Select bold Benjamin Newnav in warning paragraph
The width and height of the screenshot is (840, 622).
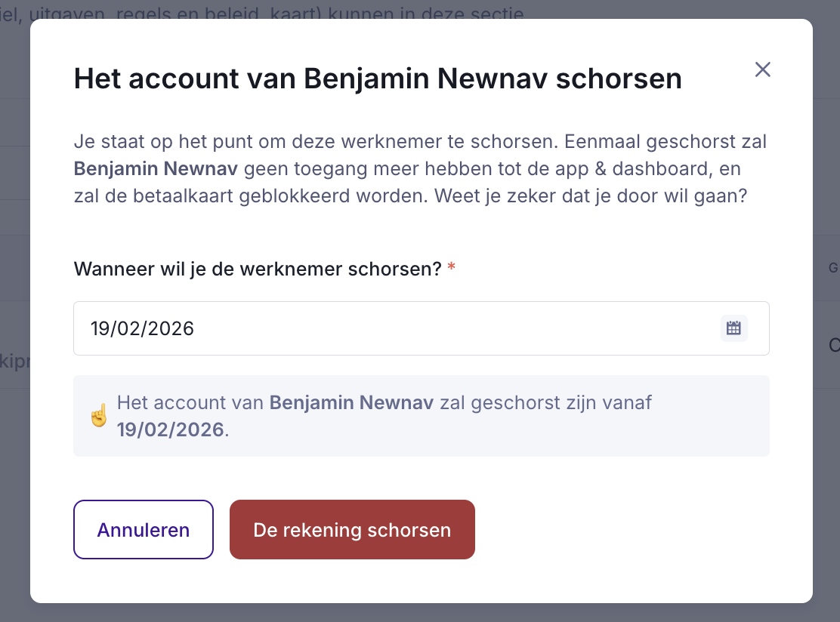[156, 168]
